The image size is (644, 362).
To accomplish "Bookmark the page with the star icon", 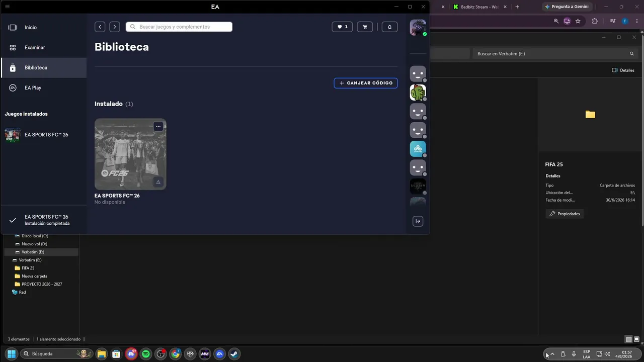I will (x=578, y=21).
